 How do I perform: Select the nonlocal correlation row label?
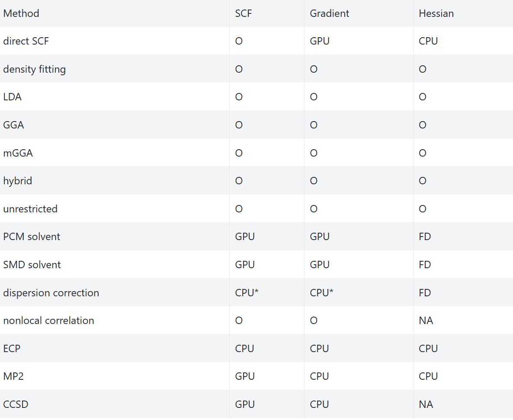click(x=48, y=321)
